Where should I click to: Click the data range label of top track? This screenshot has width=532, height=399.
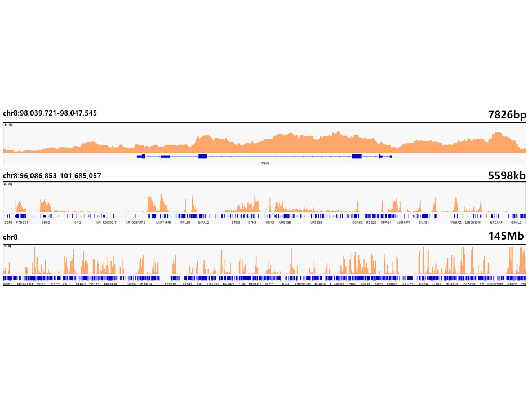coord(8,125)
